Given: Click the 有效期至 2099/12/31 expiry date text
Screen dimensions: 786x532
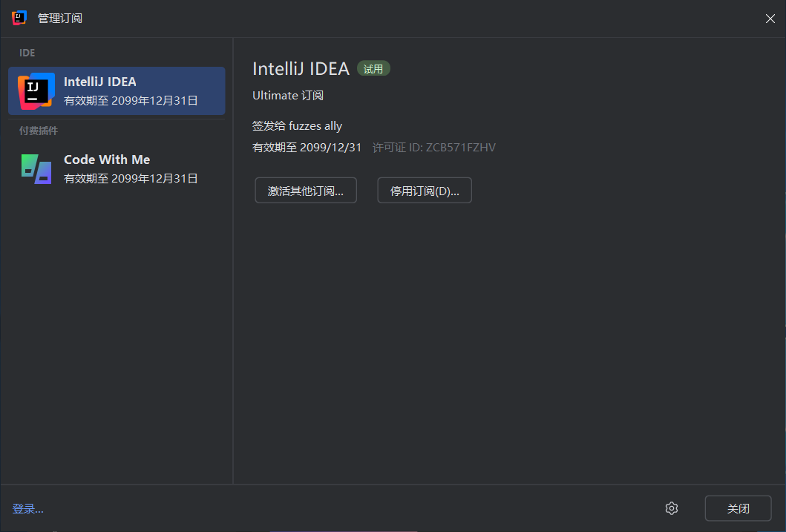Looking at the screenshot, I should (307, 148).
